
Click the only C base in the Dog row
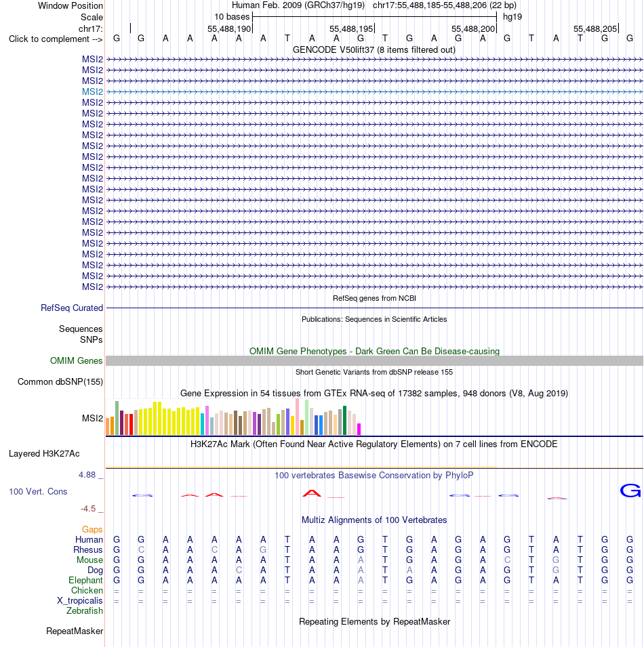pyautogui.click(x=239, y=570)
